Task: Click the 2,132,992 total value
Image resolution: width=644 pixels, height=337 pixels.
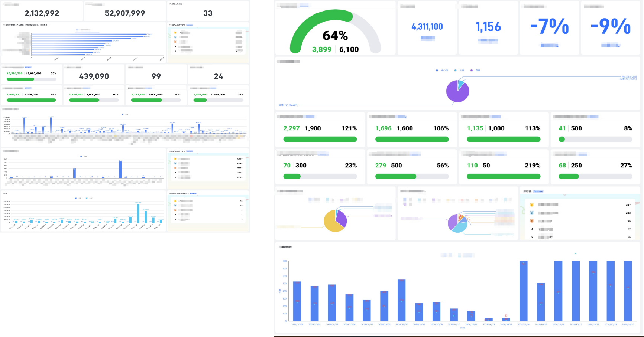Action: point(42,13)
